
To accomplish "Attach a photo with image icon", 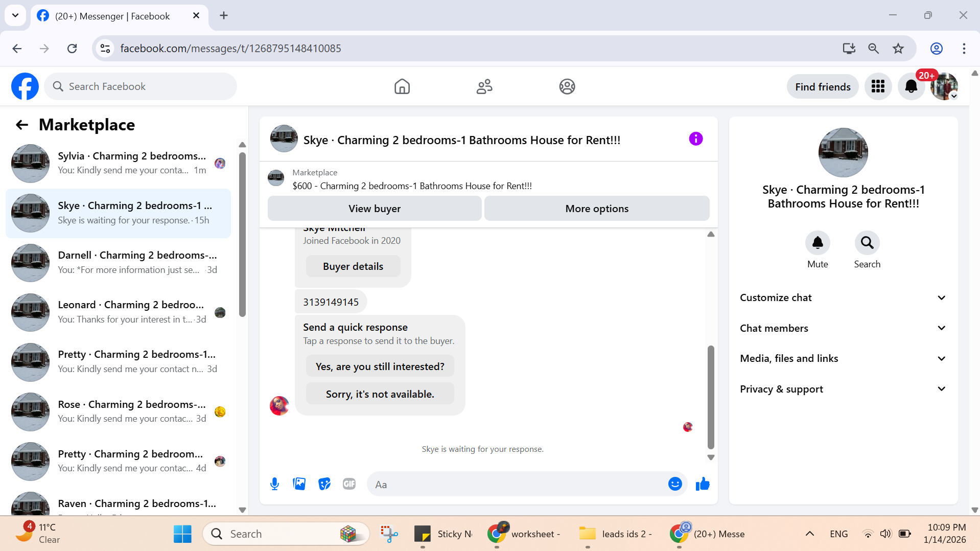I will 299,484.
